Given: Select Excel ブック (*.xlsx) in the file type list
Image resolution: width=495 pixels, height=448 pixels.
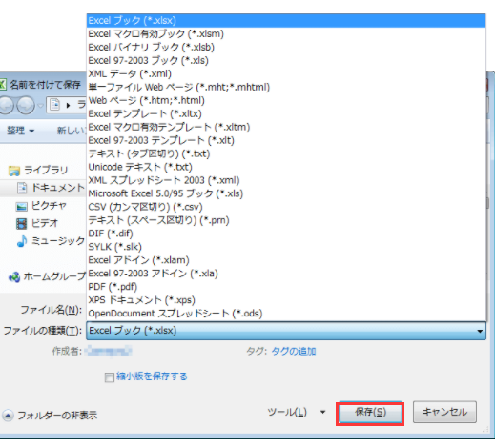Looking at the screenshot, I should (286, 21).
